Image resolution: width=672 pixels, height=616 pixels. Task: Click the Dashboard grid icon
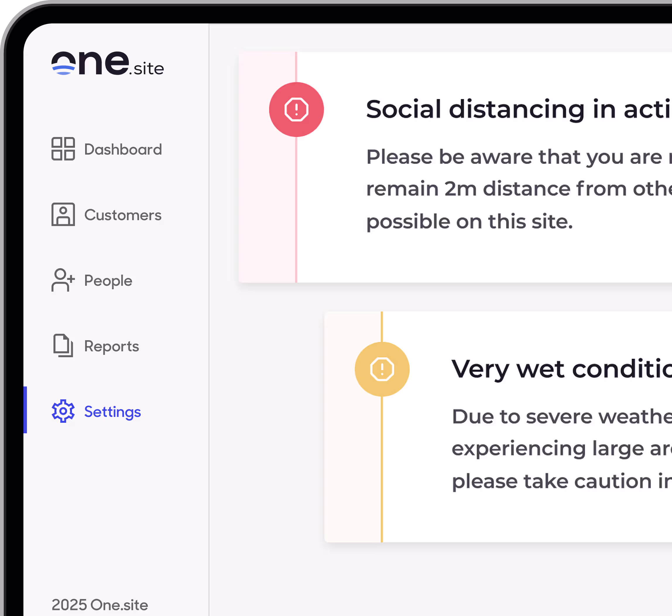tap(63, 149)
